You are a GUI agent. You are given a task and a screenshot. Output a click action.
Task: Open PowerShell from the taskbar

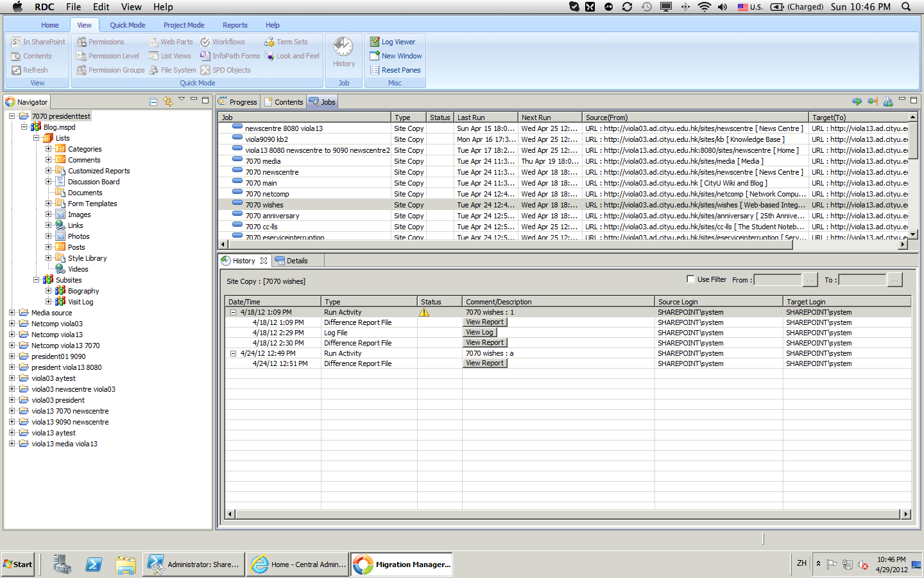[94, 565]
